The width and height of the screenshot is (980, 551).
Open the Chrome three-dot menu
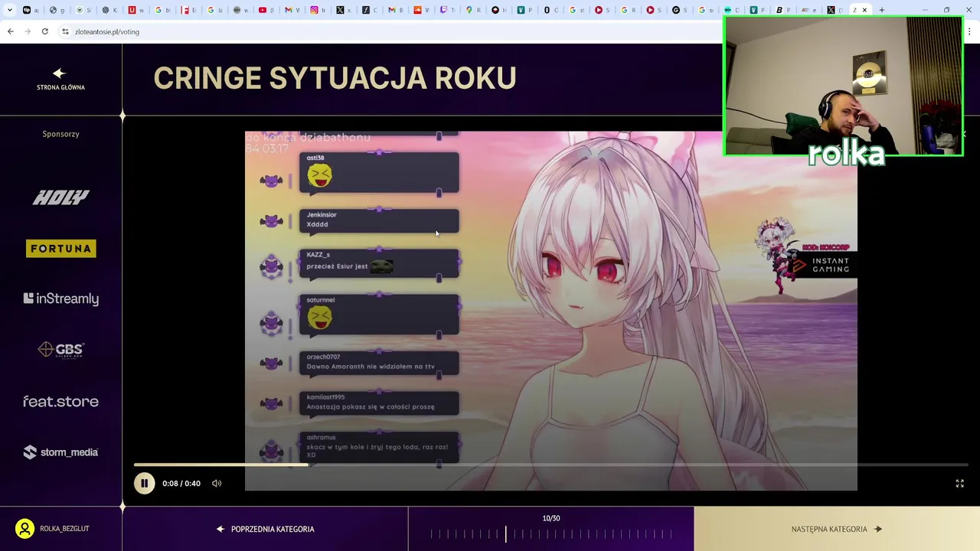tap(970, 31)
